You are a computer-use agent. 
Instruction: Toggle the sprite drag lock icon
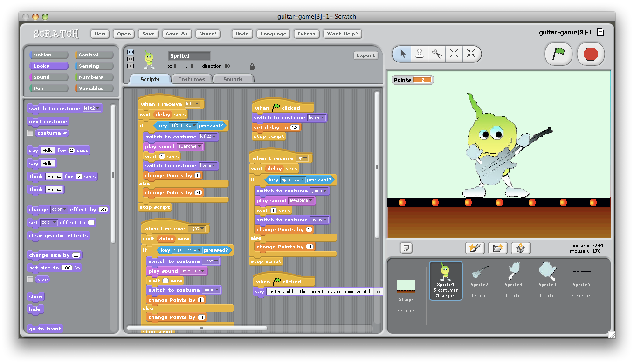point(252,67)
